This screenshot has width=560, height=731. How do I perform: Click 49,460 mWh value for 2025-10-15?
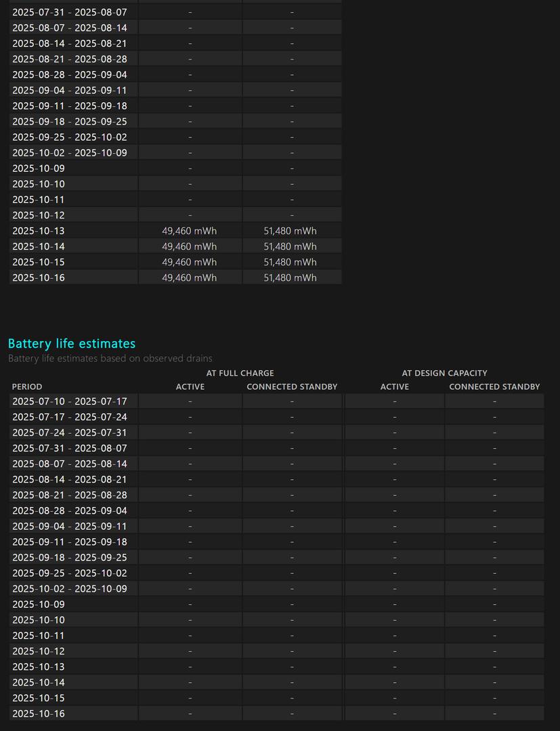coord(190,262)
